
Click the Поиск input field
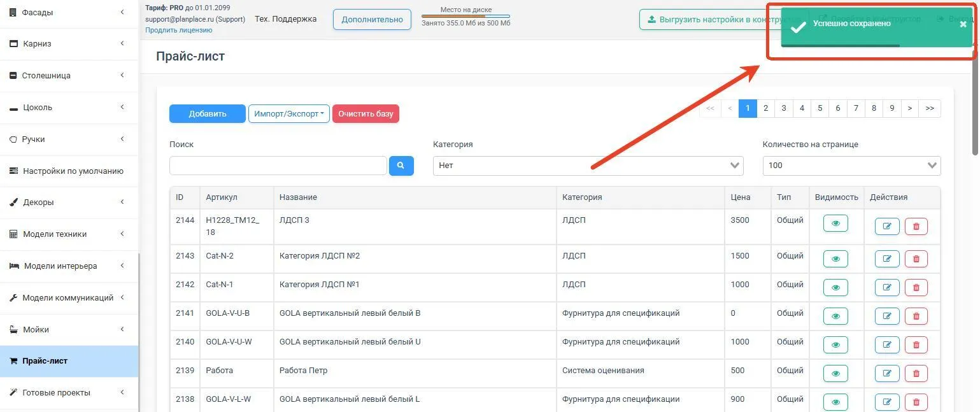[278, 166]
